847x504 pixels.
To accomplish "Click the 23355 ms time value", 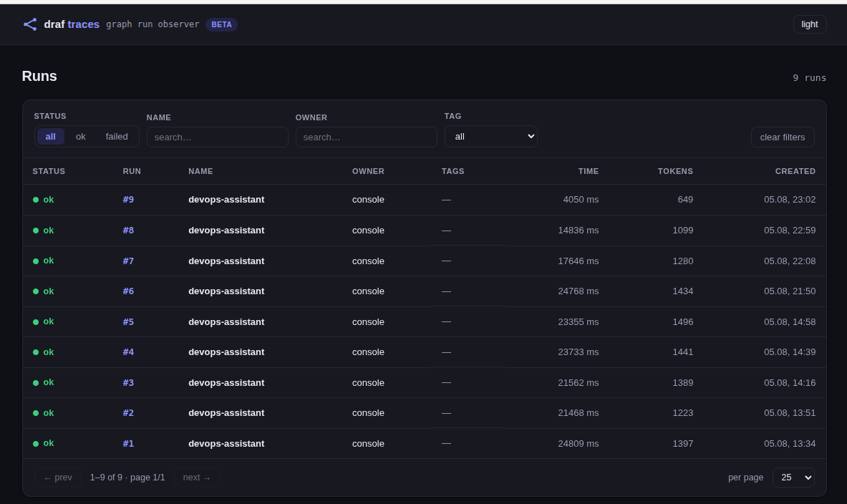I will pyautogui.click(x=578, y=322).
